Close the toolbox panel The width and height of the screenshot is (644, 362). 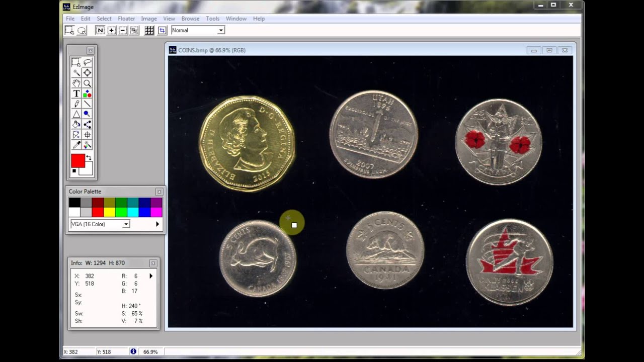click(90, 50)
